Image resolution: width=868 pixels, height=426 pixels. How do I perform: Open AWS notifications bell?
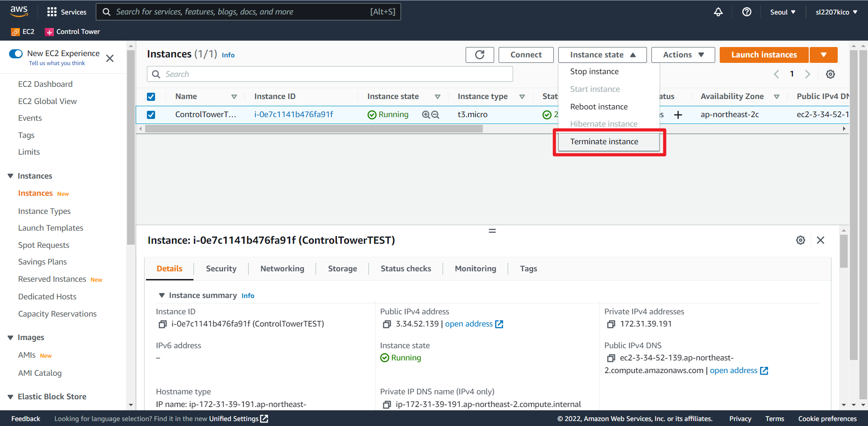pos(718,12)
